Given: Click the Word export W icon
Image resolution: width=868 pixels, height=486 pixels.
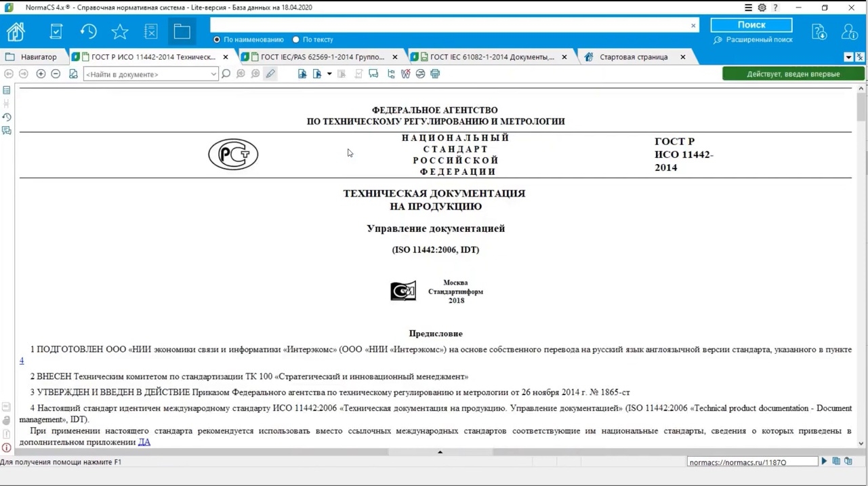Looking at the screenshot, I should [x=405, y=74].
